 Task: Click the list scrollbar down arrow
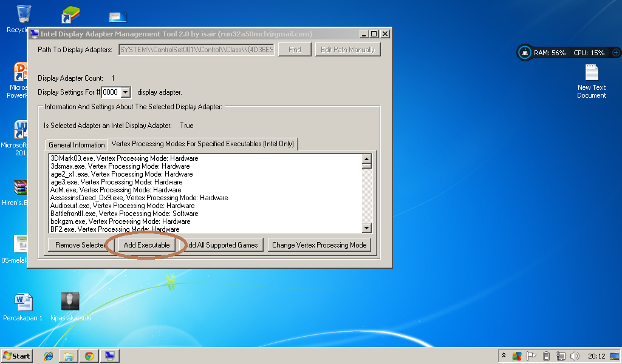[x=366, y=227]
